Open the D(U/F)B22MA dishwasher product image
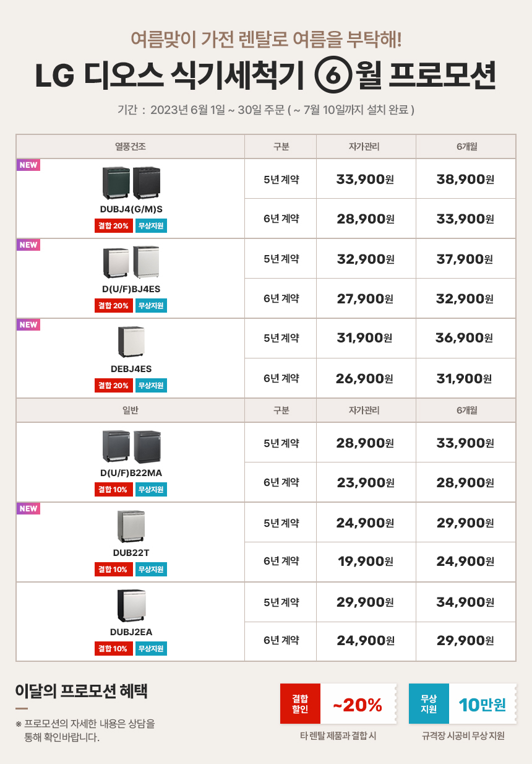 (x=131, y=446)
